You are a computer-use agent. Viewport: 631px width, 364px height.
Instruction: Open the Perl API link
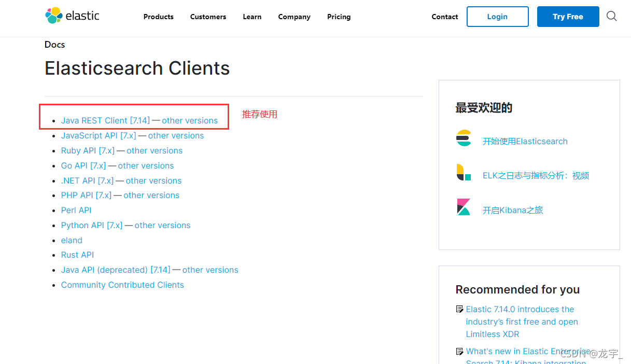coord(76,210)
